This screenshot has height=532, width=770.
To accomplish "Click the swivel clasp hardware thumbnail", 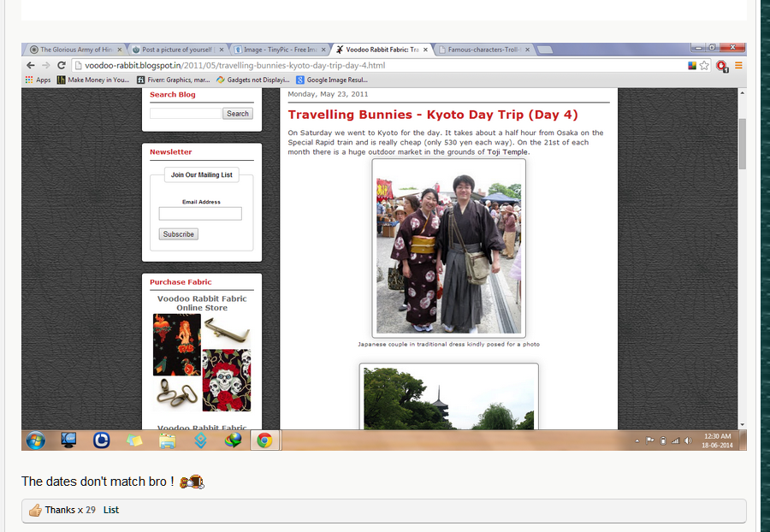I will 177,393.
